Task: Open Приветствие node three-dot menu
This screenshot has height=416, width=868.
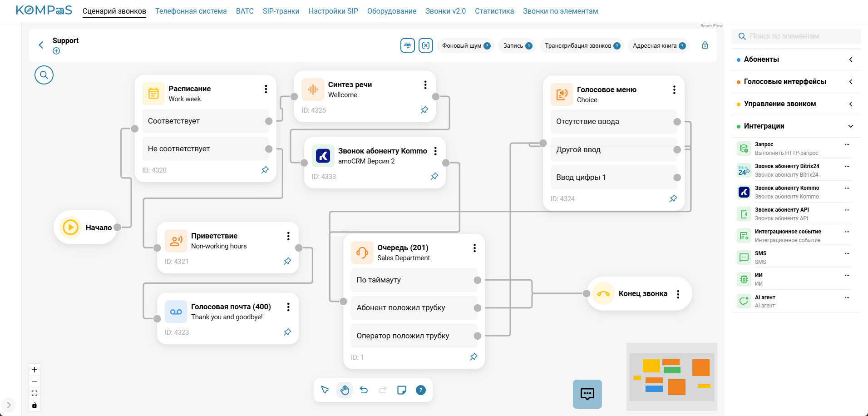Action: click(288, 236)
